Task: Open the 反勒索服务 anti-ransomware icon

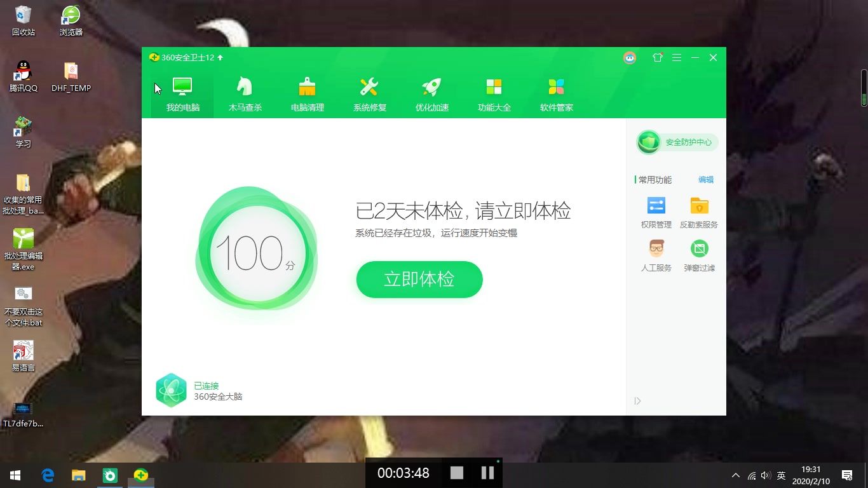Action: pos(698,212)
